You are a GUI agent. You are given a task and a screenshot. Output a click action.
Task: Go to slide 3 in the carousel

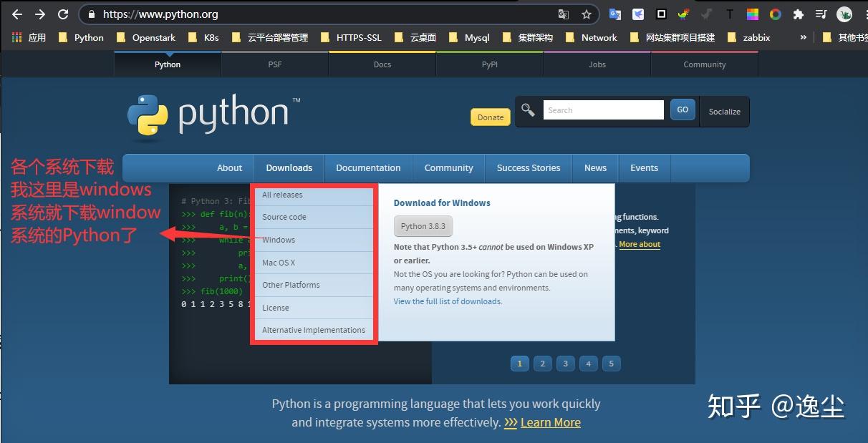(565, 364)
